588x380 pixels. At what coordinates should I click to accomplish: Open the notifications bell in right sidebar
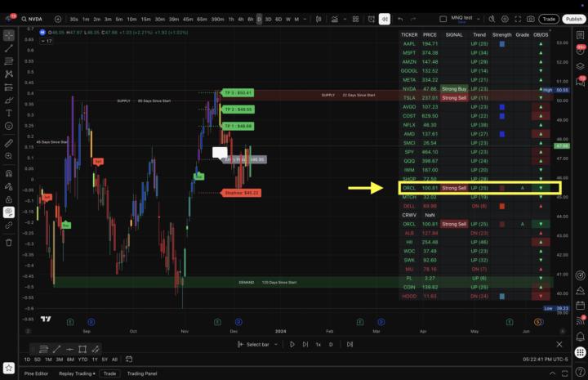580,337
